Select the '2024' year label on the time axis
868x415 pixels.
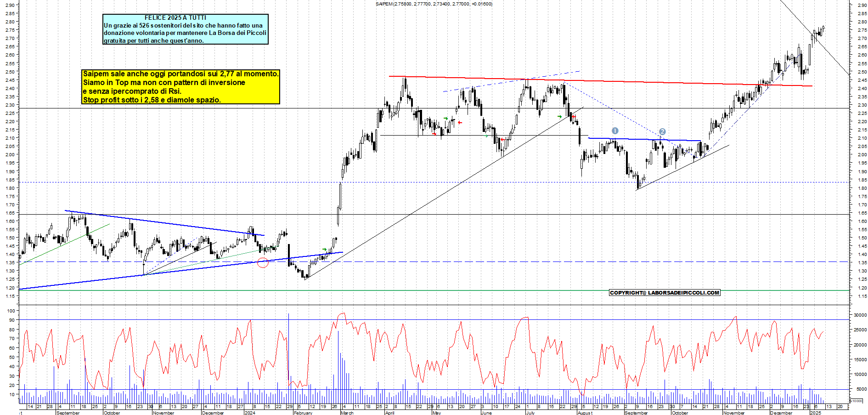(x=250, y=412)
